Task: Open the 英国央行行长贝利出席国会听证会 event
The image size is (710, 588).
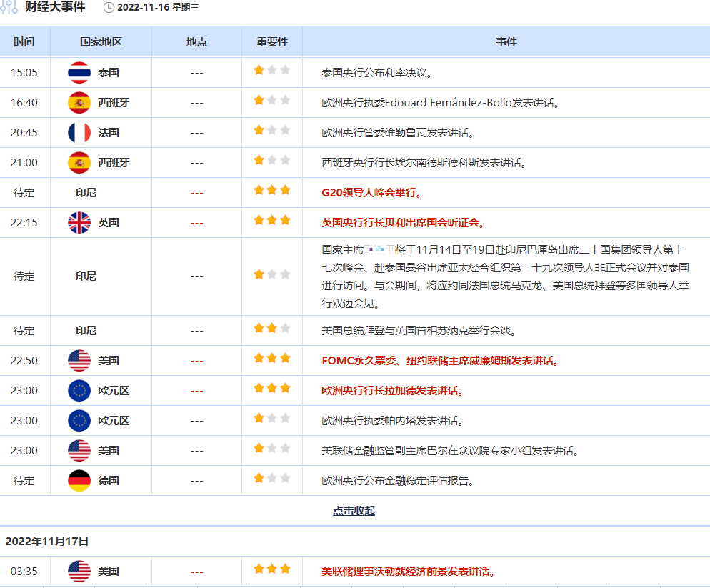Action: [404, 223]
